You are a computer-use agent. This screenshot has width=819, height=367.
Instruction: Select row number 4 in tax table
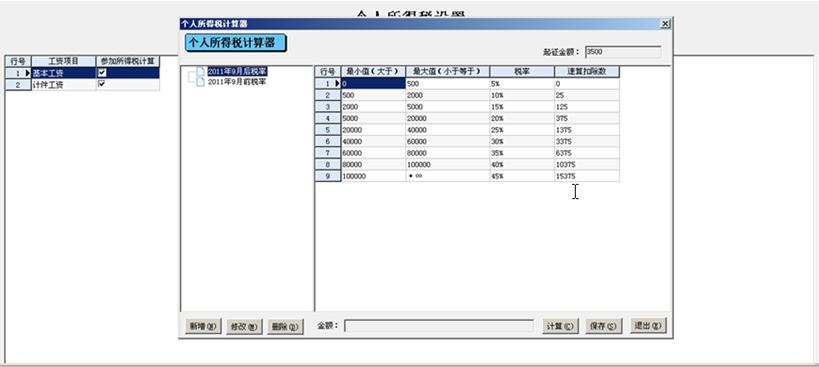(328, 119)
